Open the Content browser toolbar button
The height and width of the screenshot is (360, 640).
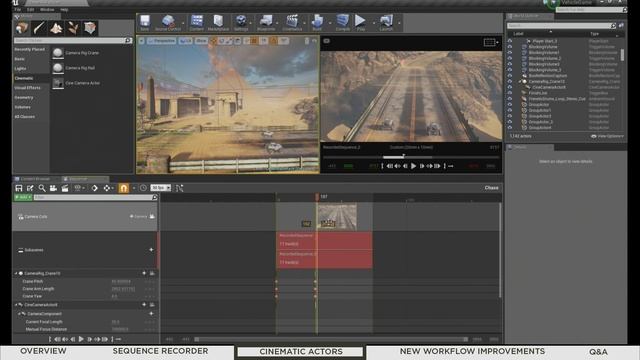click(197, 22)
